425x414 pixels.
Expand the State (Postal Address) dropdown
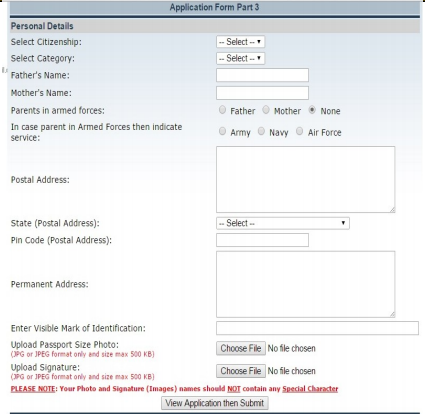[283, 223]
